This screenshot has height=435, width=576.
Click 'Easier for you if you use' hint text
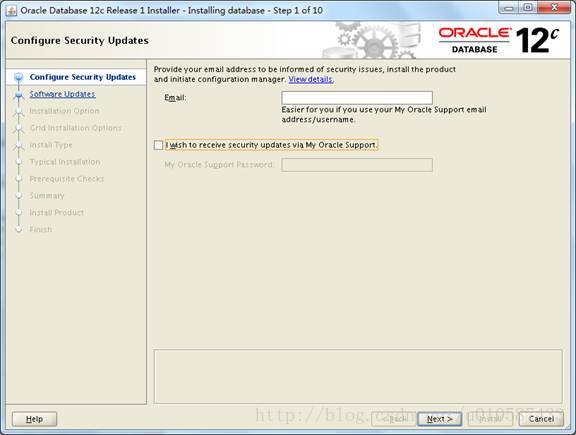click(x=384, y=115)
